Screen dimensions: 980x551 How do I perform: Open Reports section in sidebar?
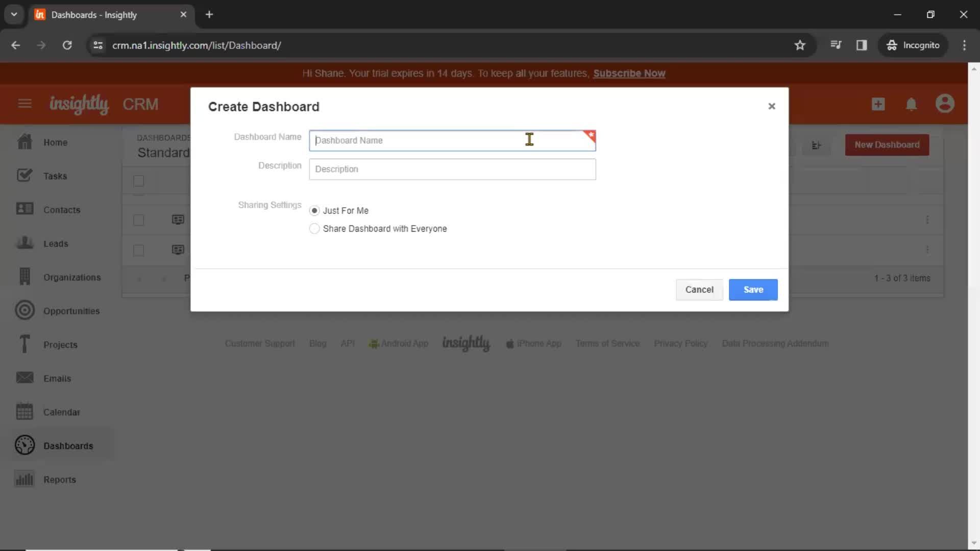coord(59,479)
